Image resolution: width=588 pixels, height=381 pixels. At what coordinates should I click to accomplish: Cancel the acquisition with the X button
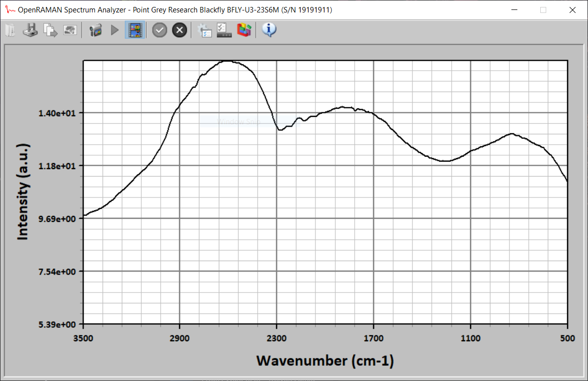coord(179,30)
